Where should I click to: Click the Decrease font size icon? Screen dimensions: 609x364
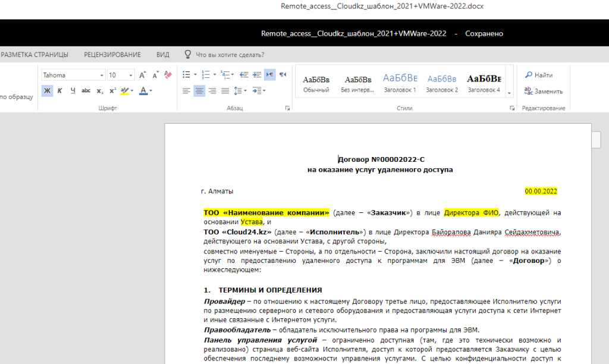[x=155, y=75]
